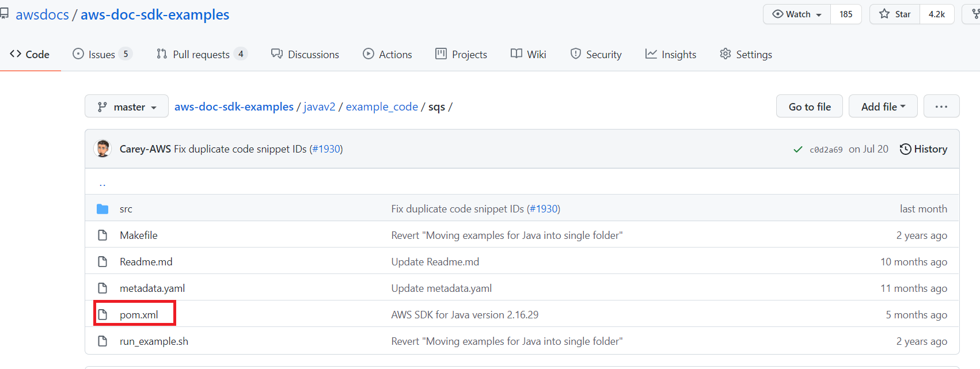Open Makefile row Revert commit message
The height and width of the screenshot is (369, 980).
tap(507, 235)
